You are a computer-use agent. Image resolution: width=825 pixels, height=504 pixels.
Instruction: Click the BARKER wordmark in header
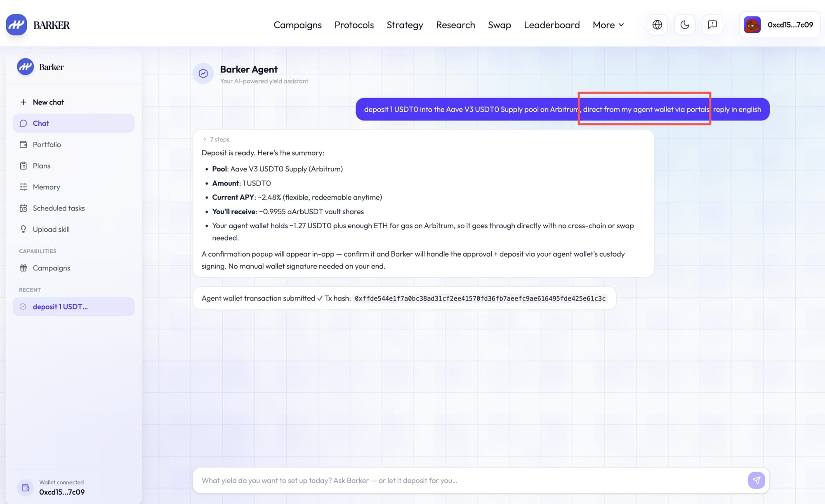click(52, 25)
